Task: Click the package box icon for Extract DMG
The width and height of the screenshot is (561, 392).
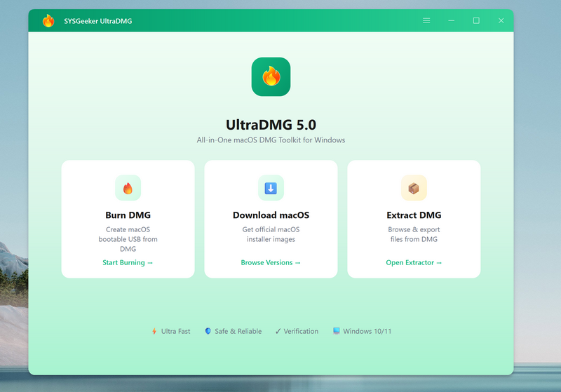Action: click(x=414, y=188)
